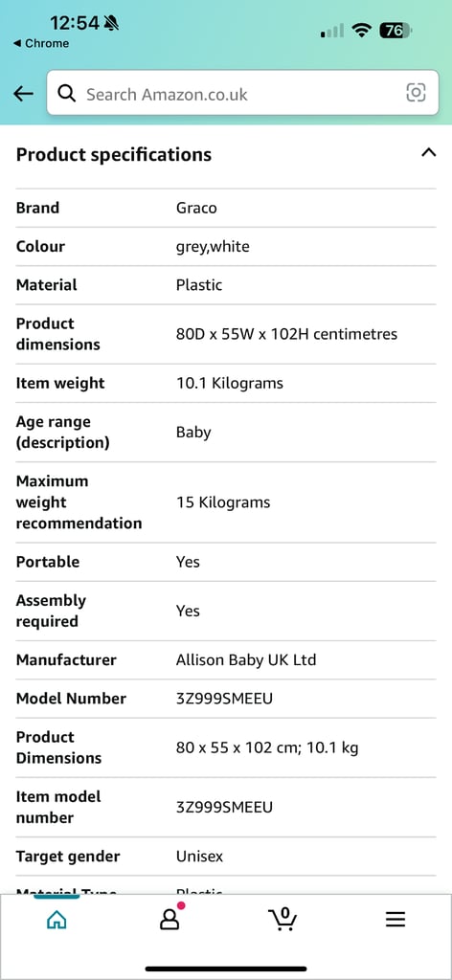
Task: Tap the Brand row showing Graco
Action: click(226, 208)
